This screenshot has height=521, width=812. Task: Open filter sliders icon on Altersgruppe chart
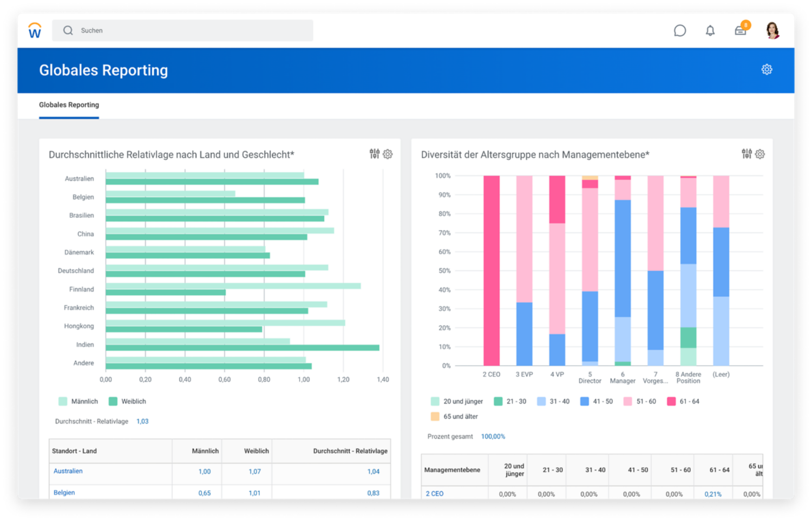pyautogui.click(x=747, y=154)
